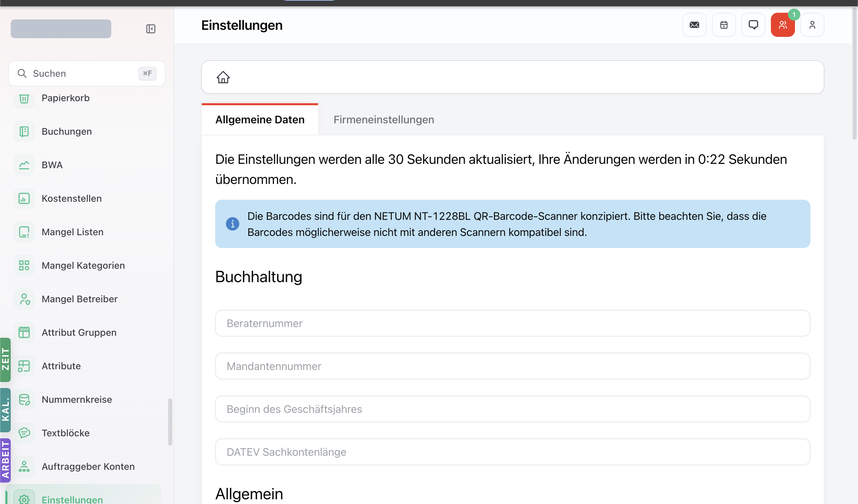Click the Mandantennummer input field

[x=512, y=366]
